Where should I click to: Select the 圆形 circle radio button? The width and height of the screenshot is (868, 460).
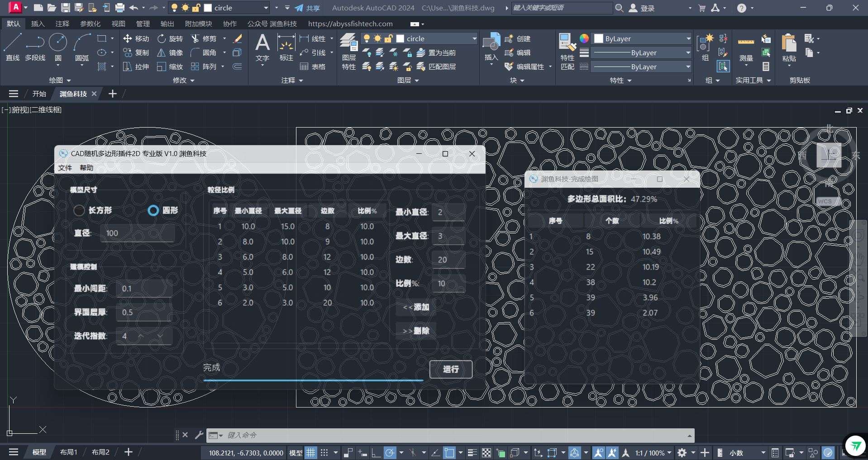coord(153,210)
